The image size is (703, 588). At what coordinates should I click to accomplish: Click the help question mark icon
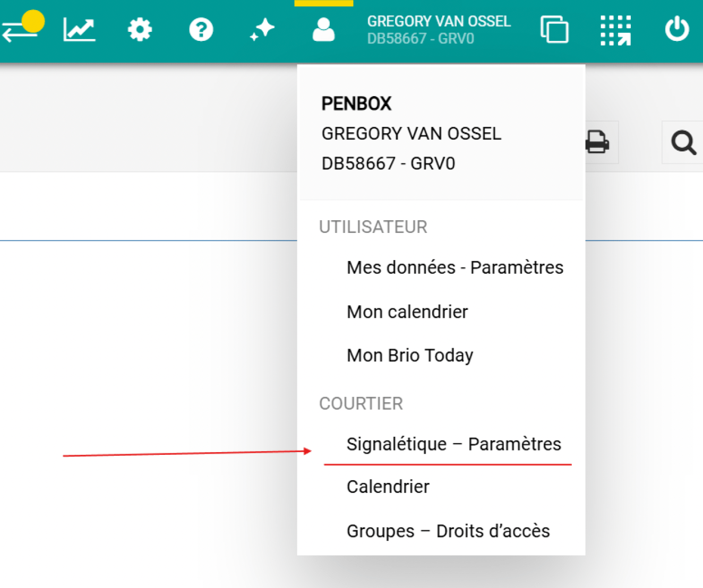coord(201,29)
